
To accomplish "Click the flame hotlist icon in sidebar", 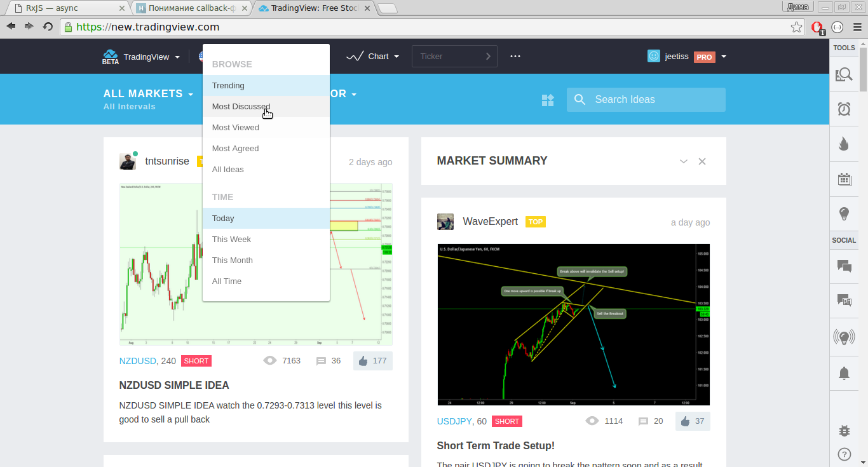I will pyautogui.click(x=844, y=144).
